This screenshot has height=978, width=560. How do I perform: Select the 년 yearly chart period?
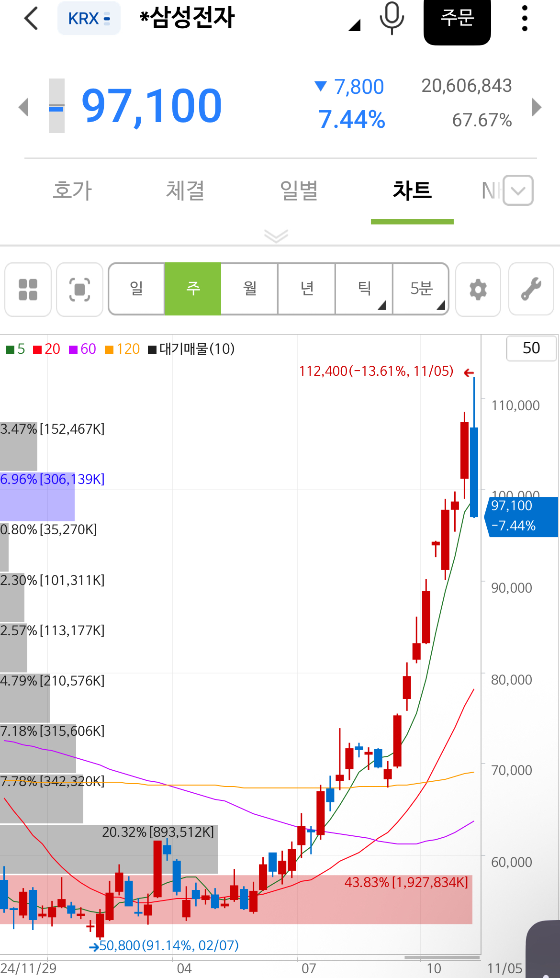[307, 289]
